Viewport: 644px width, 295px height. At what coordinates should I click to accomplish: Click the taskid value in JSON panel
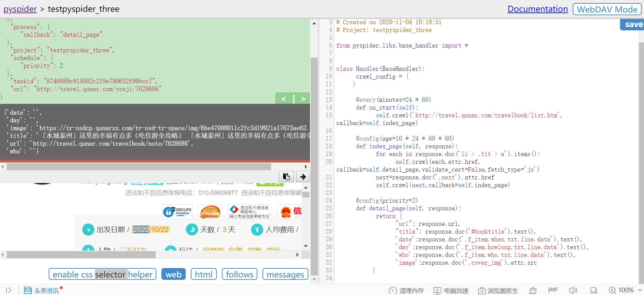[x=99, y=81]
